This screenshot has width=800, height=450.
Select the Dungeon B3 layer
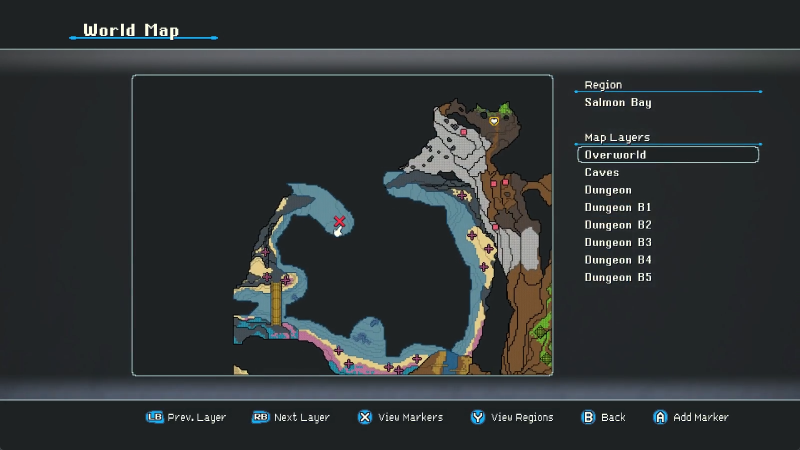(x=617, y=242)
